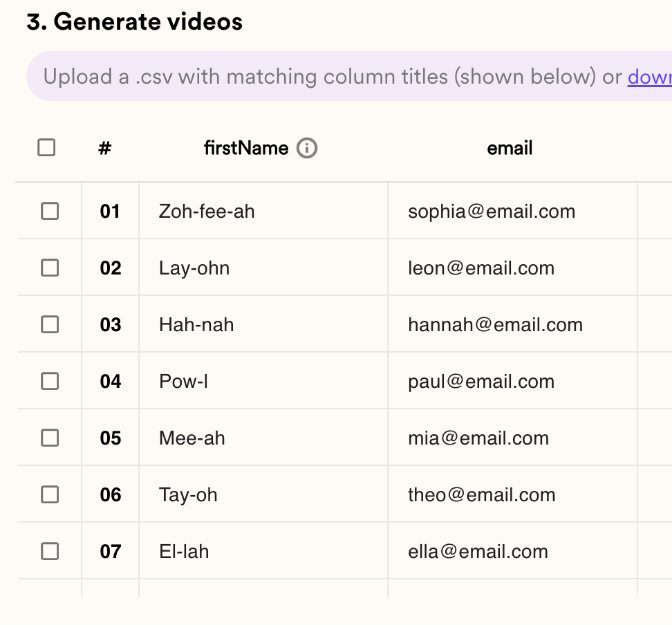Click the '3. Generate videos' heading
This screenshot has height=625, width=672.
coord(135,21)
